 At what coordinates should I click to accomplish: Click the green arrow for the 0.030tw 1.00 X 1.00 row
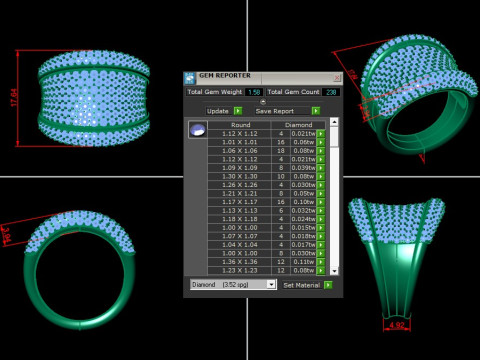tap(321, 253)
